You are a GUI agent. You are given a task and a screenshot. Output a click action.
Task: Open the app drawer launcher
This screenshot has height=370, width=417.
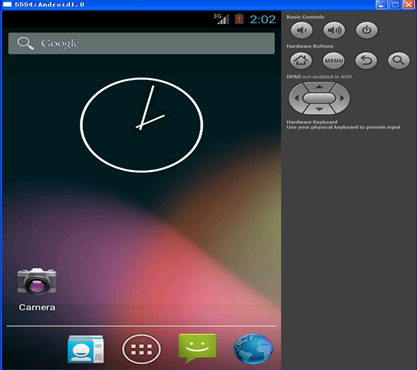(x=141, y=349)
